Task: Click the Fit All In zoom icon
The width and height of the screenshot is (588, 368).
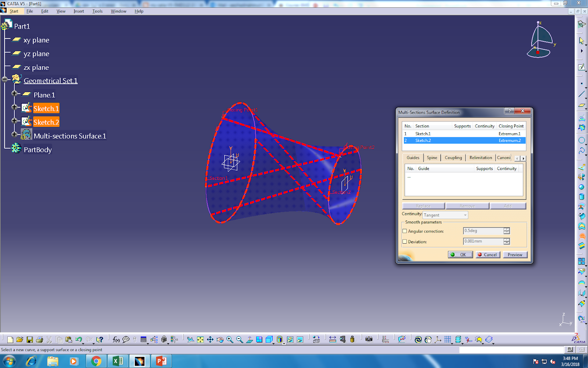Action: (x=200, y=339)
